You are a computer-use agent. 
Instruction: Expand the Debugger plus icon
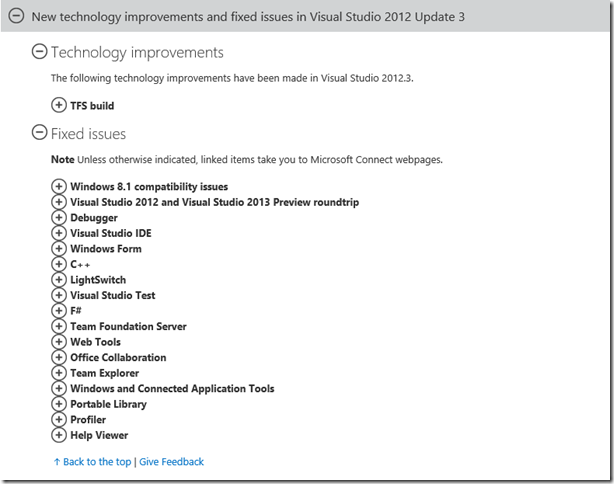(x=59, y=217)
